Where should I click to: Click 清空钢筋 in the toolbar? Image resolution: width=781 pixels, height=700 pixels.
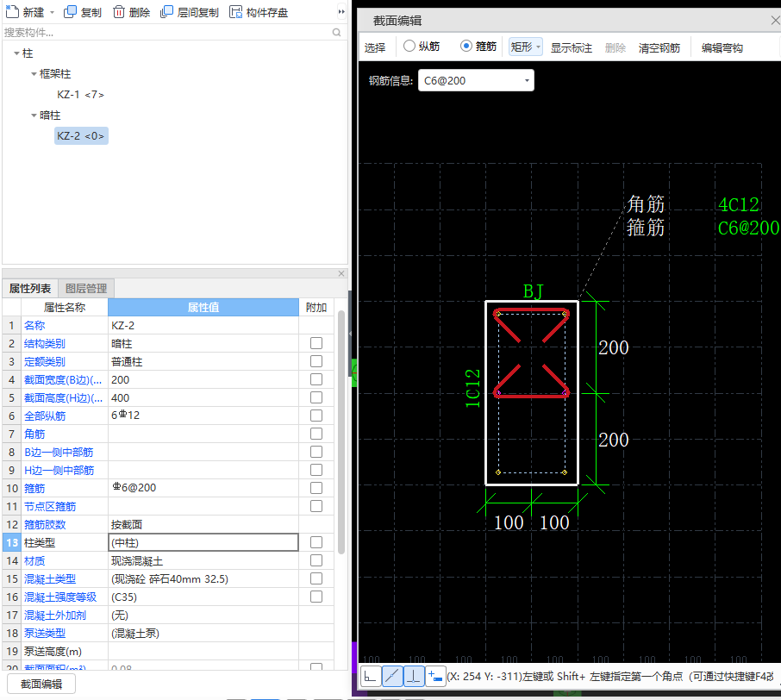click(x=659, y=47)
